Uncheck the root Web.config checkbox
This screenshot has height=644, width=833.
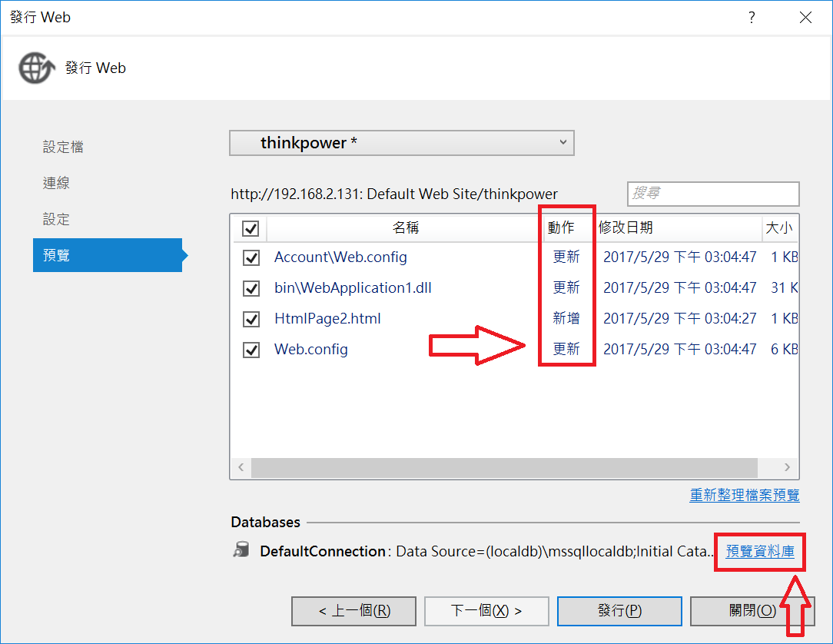[x=251, y=350]
